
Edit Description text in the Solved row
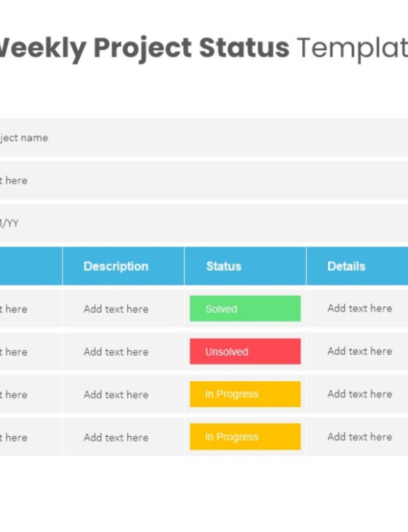click(116, 309)
